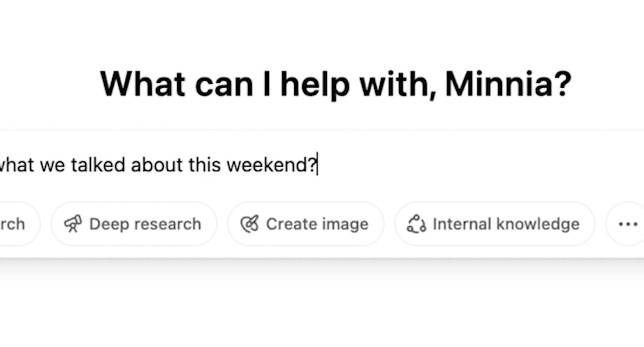Click the word "can" in the heading
Screen dimensions: 644x347
pyautogui.click(x=224, y=87)
